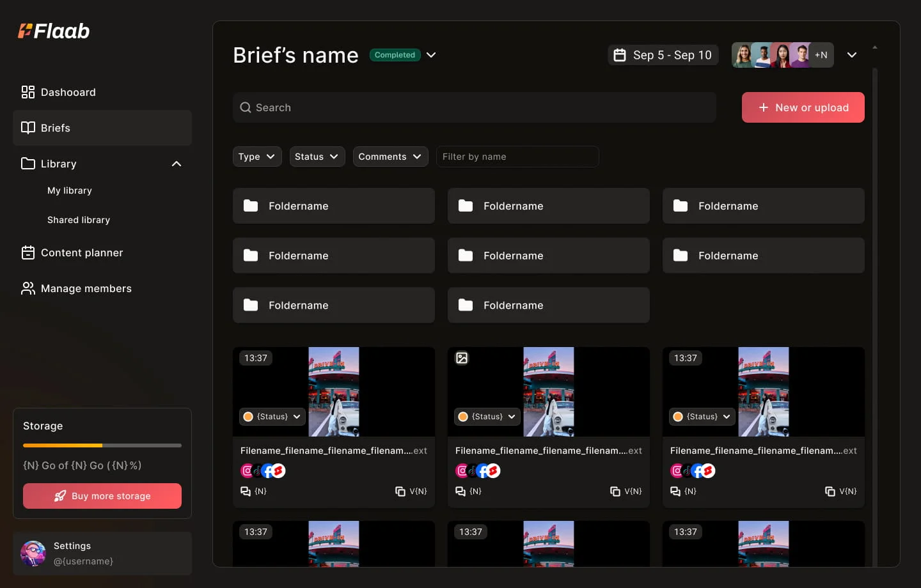Screen dimensions: 921x588
Task: Collapse the Library section in the sidebar
Action: click(x=177, y=164)
